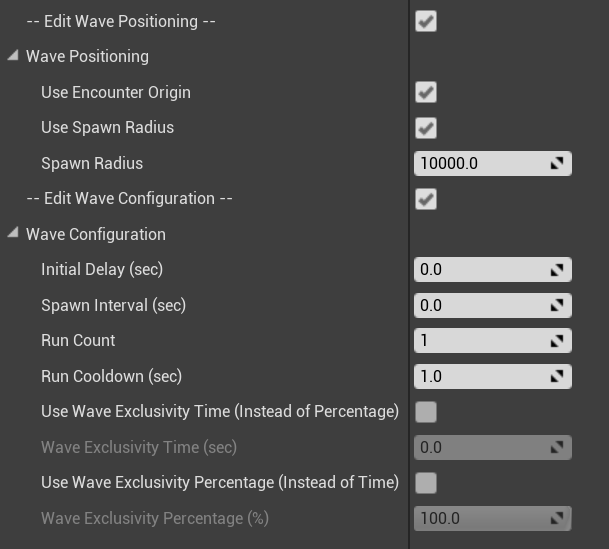Collapse the Wave Positioning section
The height and width of the screenshot is (549, 609).
[x=13, y=56]
